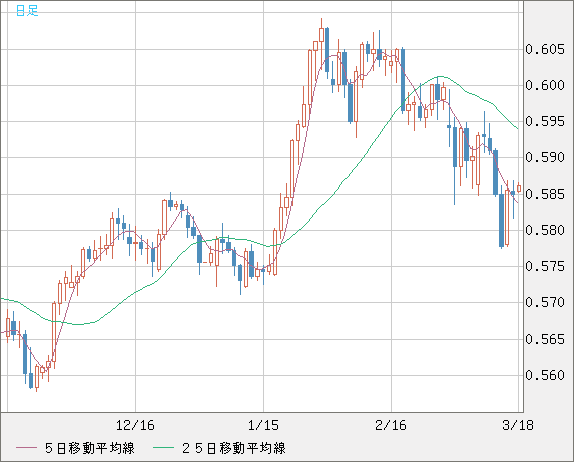Select the 0.575 price axis label

coord(545,266)
